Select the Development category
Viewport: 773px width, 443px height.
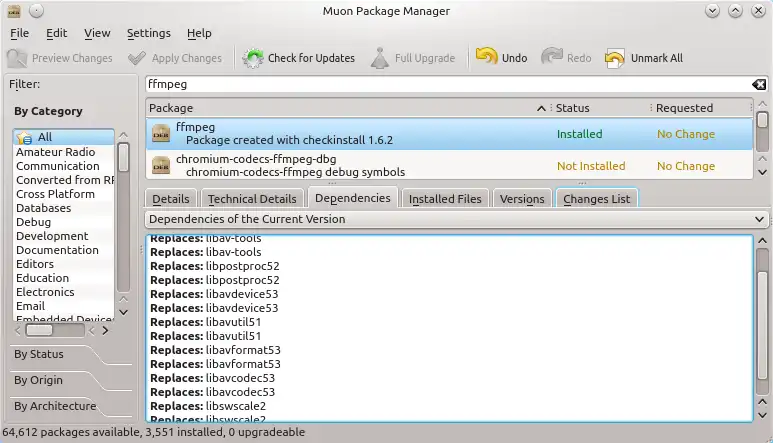pos(52,236)
